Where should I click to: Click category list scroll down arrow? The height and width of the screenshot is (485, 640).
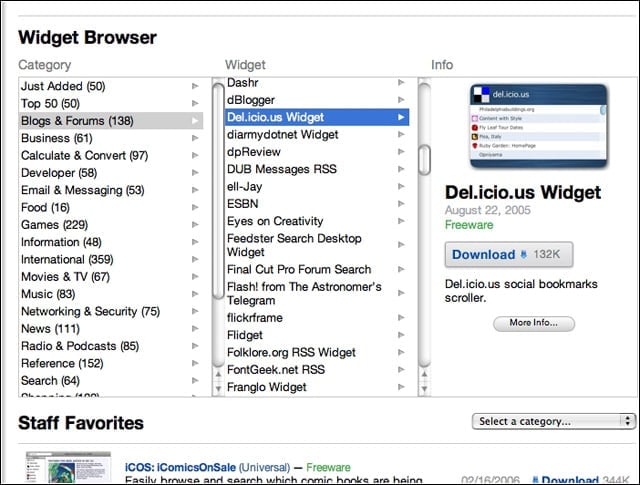tap(218, 388)
